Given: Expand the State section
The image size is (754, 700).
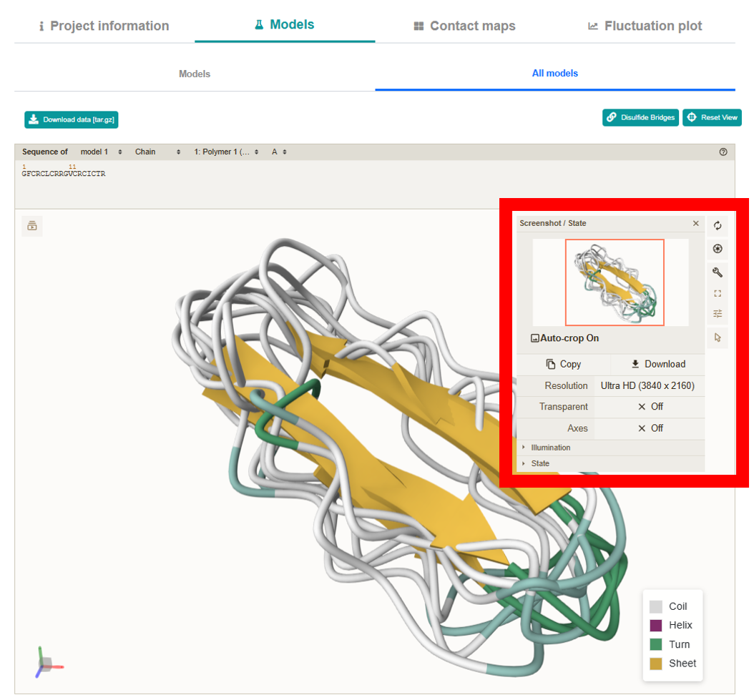Looking at the screenshot, I should pos(611,463).
